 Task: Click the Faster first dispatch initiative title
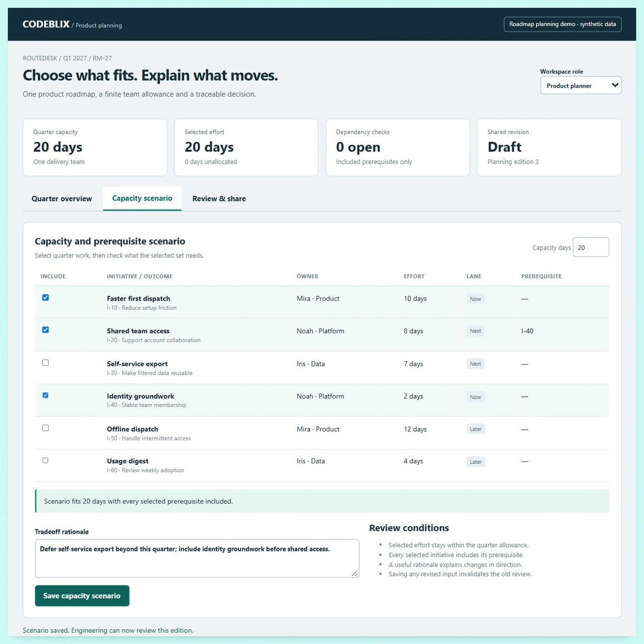coord(138,298)
